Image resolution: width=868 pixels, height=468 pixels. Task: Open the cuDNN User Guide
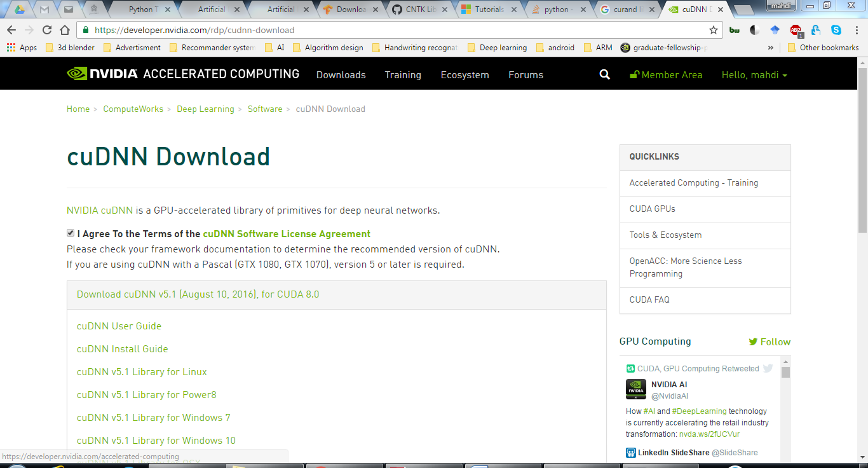pos(119,326)
